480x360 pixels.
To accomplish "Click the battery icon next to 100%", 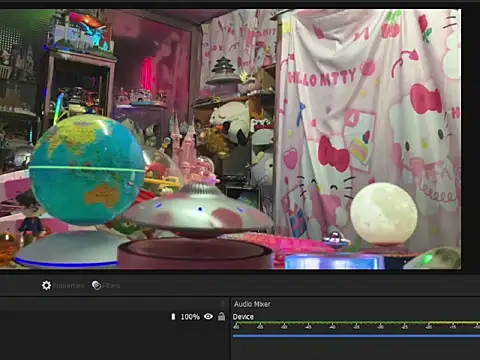I will click(173, 317).
